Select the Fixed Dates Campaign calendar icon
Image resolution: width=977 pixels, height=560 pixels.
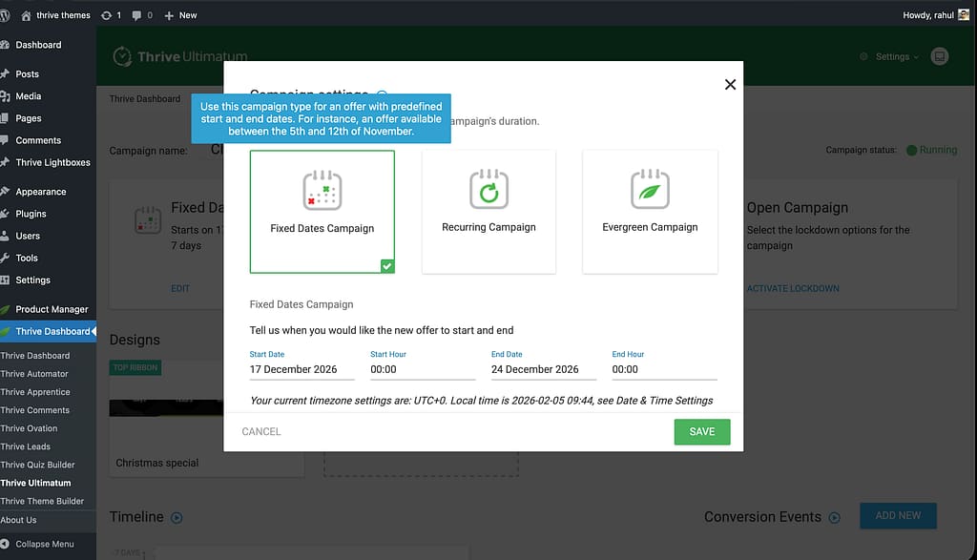(x=322, y=190)
